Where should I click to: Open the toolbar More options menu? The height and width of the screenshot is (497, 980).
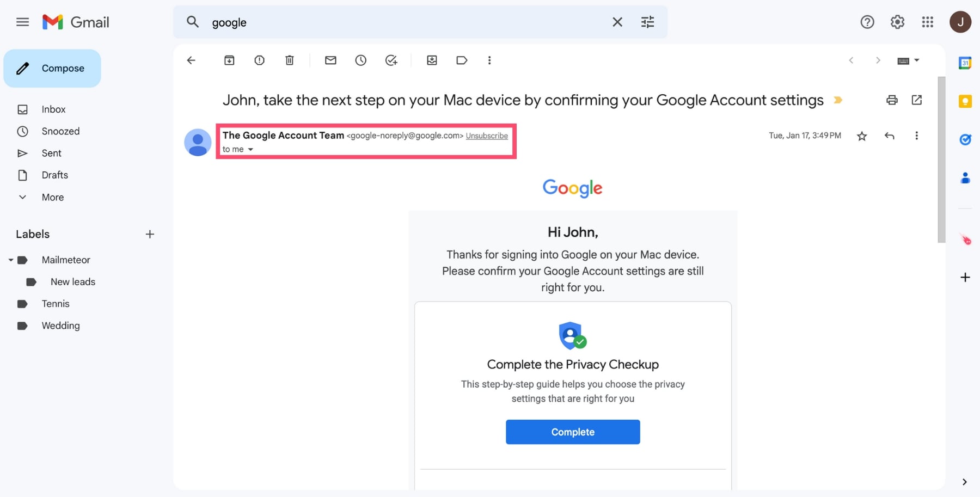coord(489,60)
